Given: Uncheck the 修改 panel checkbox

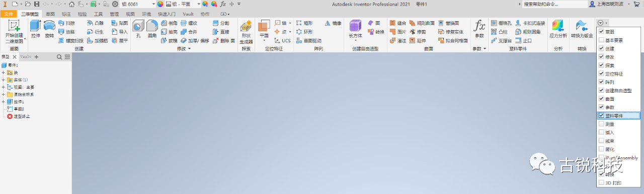Looking at the screenshot, I should coord(601,57).
